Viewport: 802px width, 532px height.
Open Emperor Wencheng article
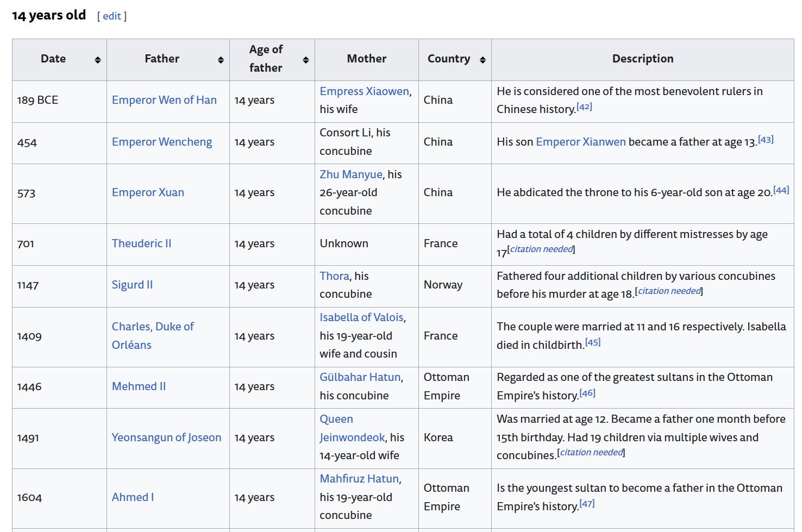(162, 142)
